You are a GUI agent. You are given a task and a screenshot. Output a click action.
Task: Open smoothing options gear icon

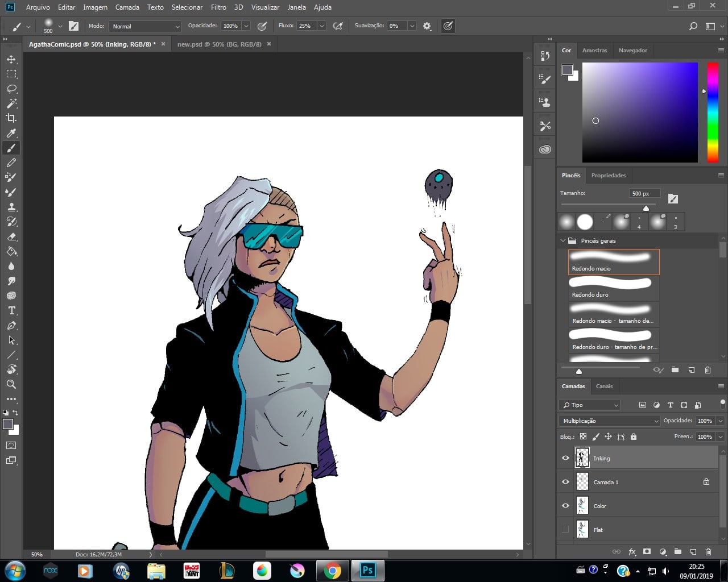point(427,26)
